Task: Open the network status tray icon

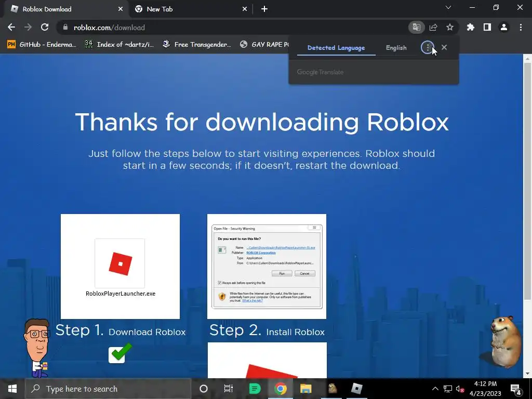Action: [x=448, y=389]
